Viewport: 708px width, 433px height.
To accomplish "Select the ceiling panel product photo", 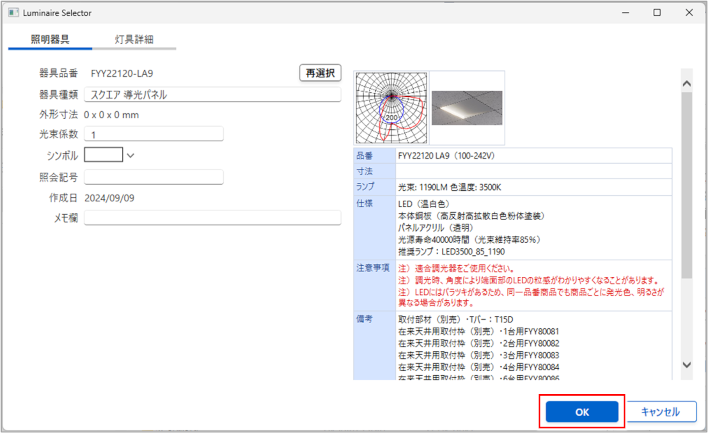I will click(x=468, y=108).
